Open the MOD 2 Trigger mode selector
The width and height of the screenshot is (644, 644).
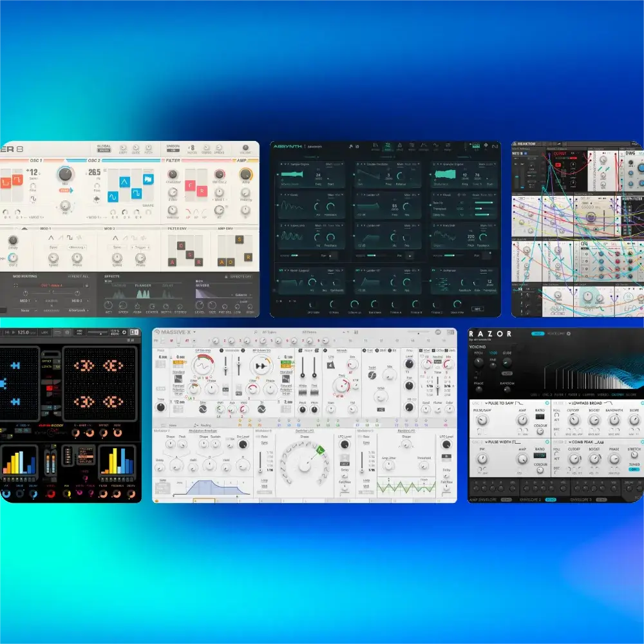pos(140,247)
